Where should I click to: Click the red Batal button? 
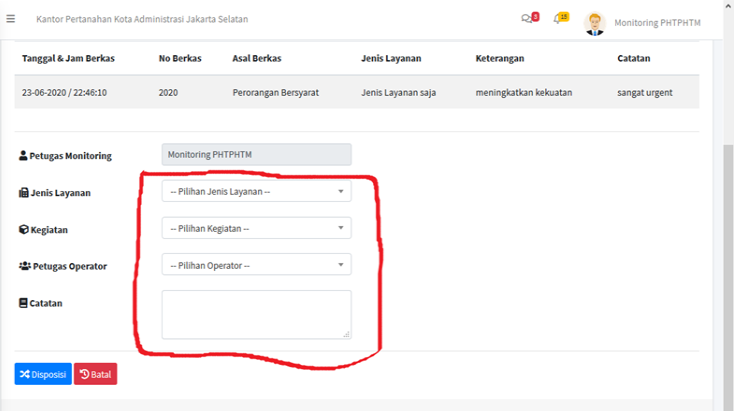coord(95,375)
